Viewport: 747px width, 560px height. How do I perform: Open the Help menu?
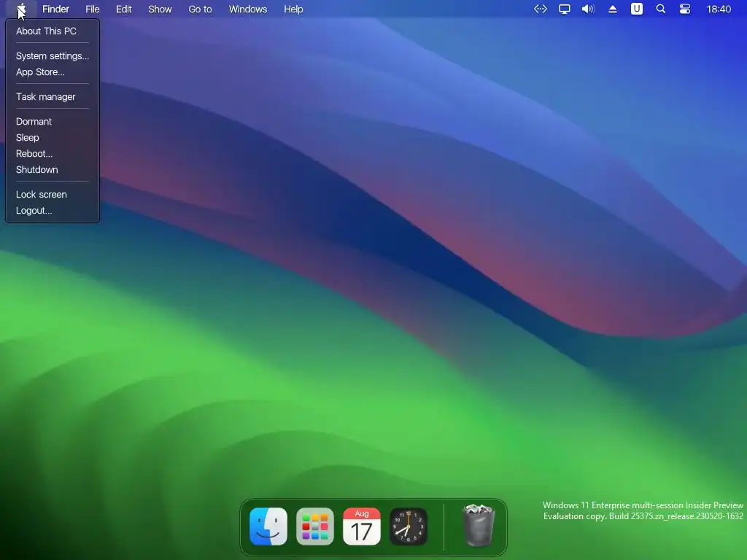tap(293, 9)
